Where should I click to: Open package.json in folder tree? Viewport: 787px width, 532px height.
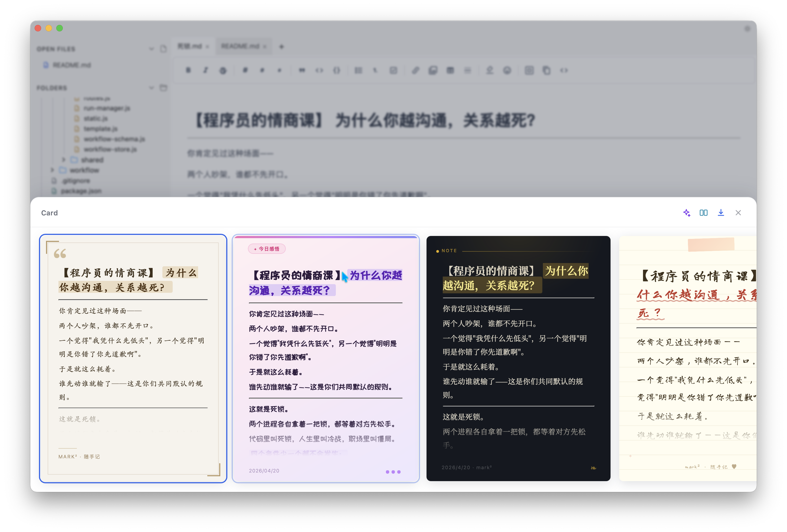(x=81, y=191)
